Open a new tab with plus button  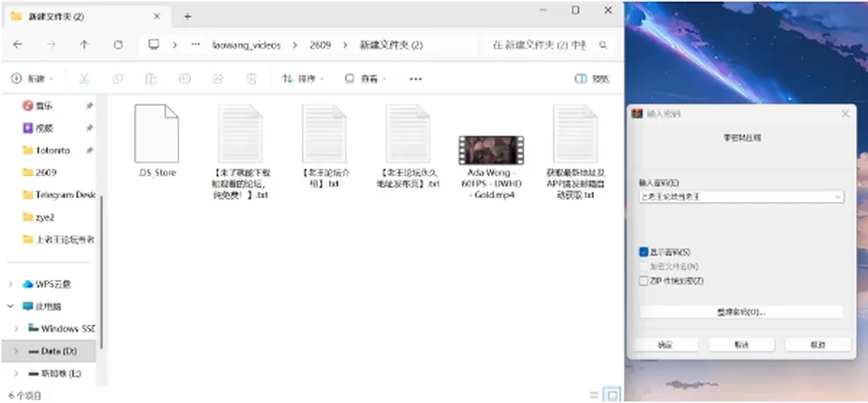point(187,16)
